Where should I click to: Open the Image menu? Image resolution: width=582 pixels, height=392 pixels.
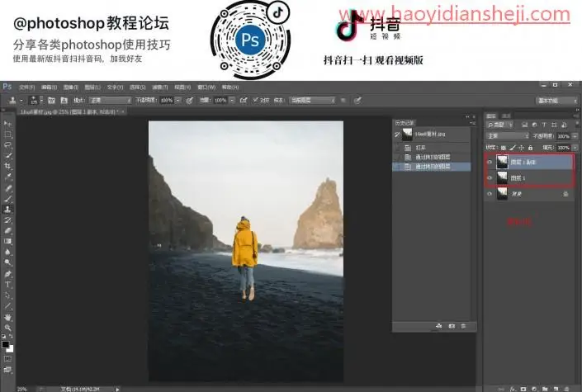[70, 87]
